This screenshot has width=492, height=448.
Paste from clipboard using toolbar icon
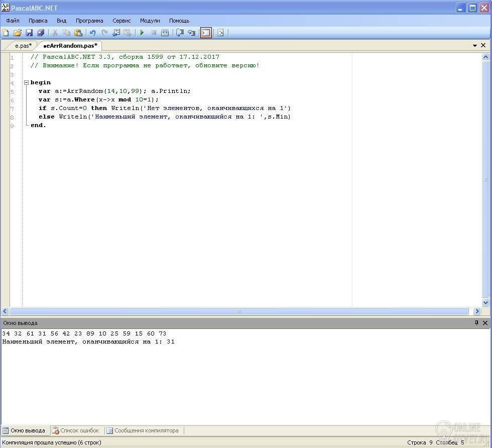point(78,32)
